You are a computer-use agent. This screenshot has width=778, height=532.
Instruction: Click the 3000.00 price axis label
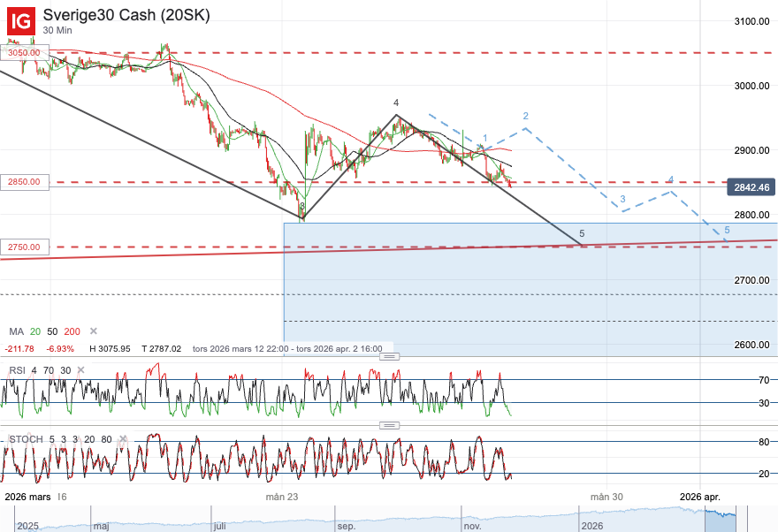click(751, 86)
